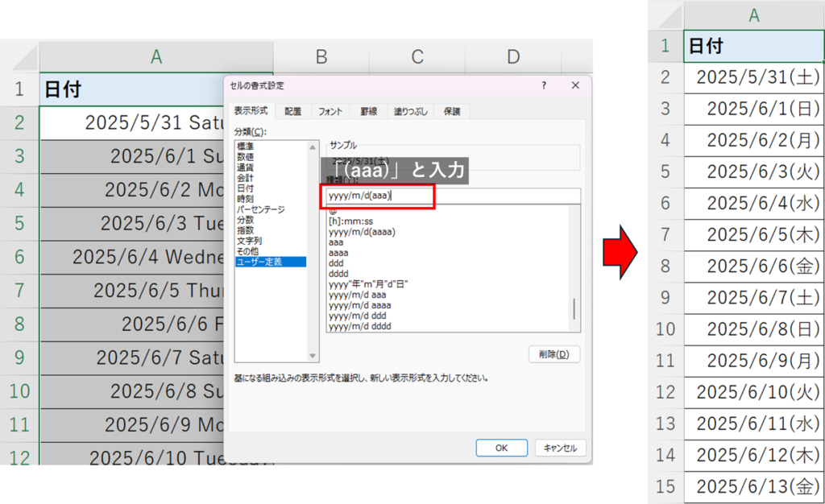Switch to the 塗りつぶし tab
Viewport: 825px width, 504px height.
411,111
